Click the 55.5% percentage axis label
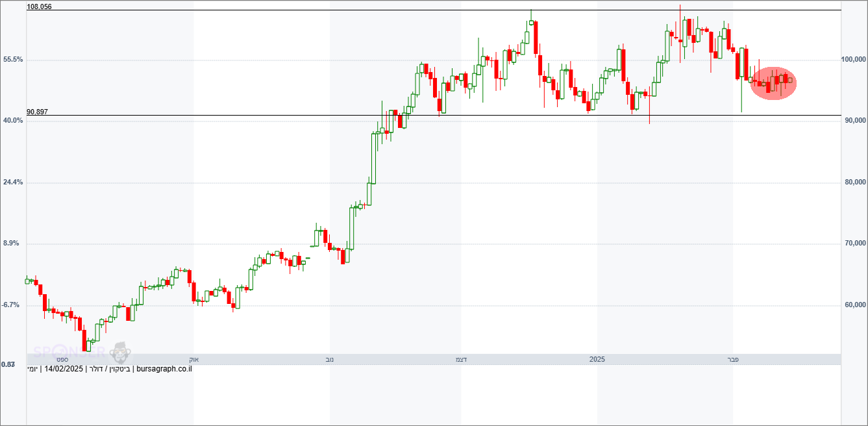The width and height of the screenshot is (868, 426). (13, 59)
